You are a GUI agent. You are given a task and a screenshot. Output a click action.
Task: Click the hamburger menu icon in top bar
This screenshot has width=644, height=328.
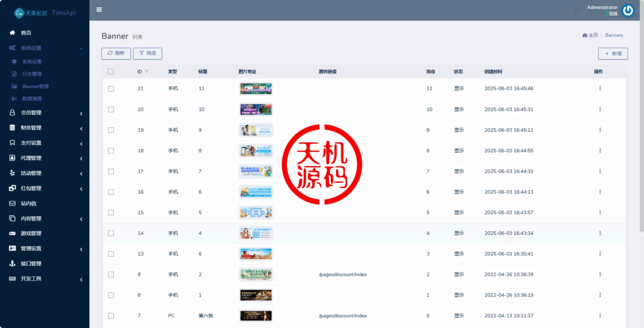point(99,9)
